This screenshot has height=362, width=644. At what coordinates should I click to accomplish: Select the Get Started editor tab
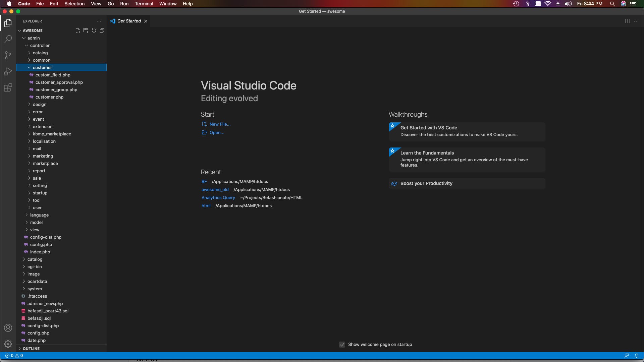pos(129,21)
